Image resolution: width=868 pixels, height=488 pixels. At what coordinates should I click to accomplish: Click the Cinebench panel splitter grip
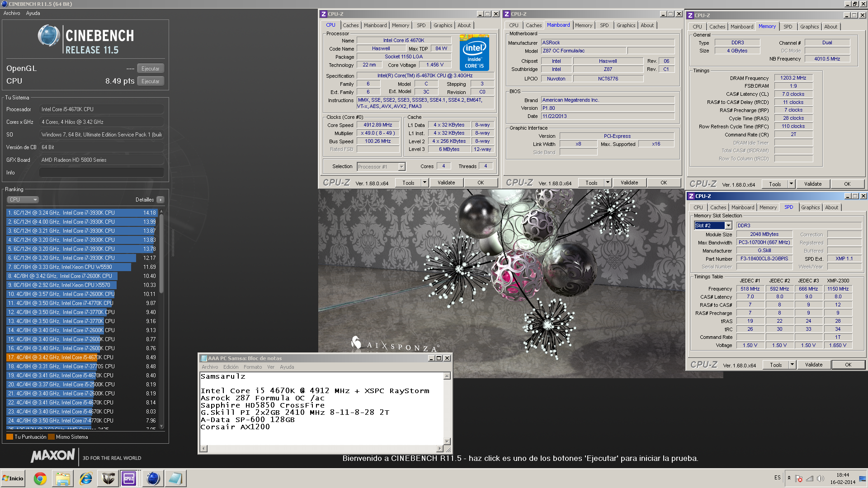[173, 243]
